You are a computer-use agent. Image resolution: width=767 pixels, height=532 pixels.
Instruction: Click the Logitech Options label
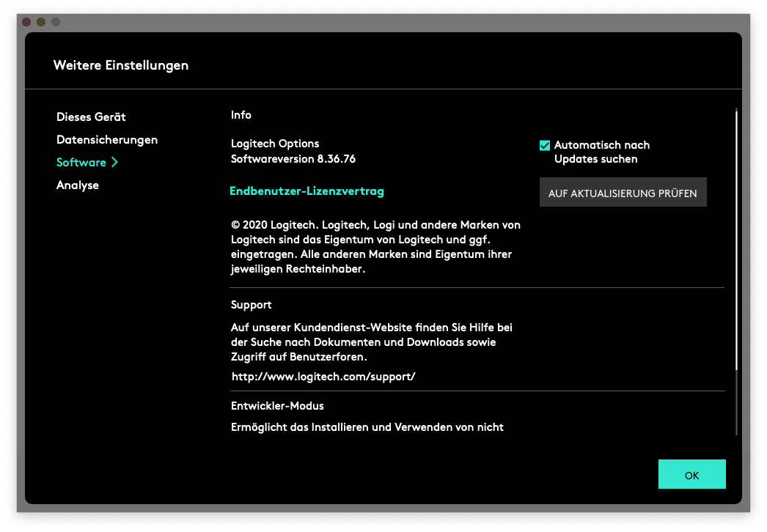click(x=275, y=144)
